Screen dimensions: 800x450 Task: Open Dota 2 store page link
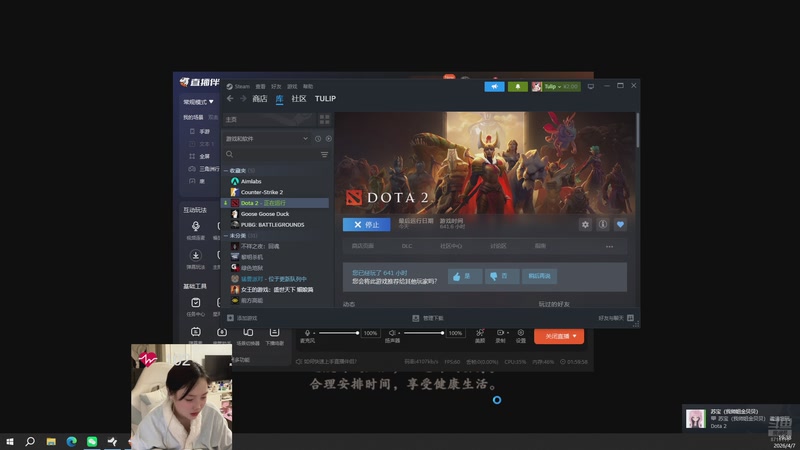click(x=363, y=246)
